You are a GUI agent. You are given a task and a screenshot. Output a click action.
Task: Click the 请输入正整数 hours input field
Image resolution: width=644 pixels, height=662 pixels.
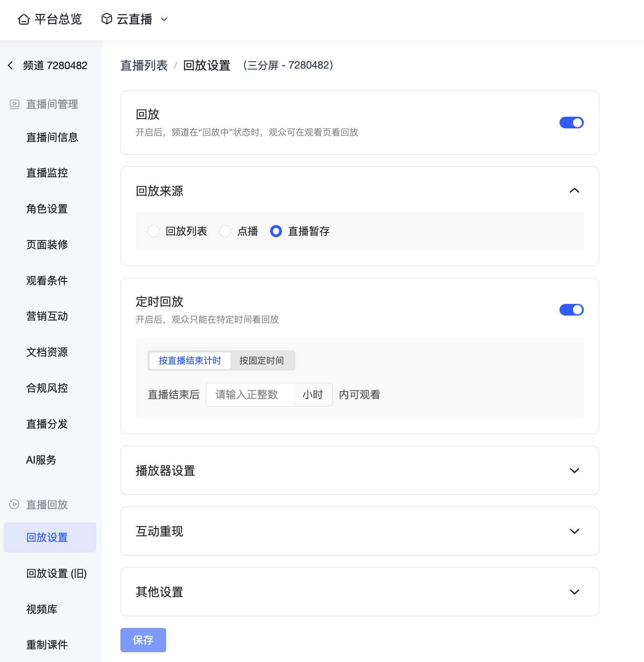tap(250, 394)
